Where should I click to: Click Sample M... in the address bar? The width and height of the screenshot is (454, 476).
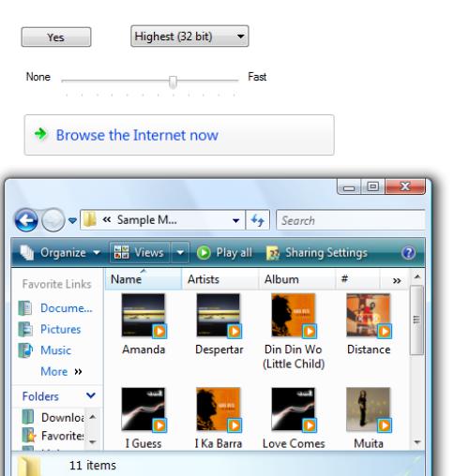(147, 220)
